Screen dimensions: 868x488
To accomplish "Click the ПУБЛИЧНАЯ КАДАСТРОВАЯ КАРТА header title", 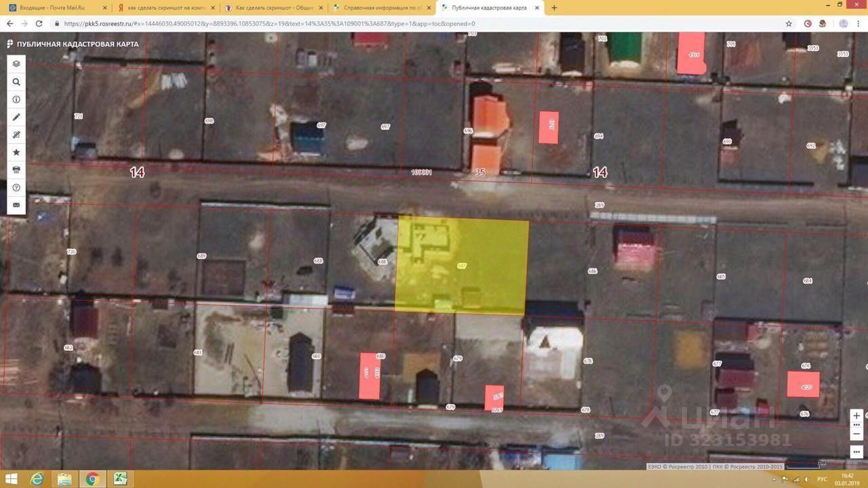I will pyautogui.click(x=77, y=44).
